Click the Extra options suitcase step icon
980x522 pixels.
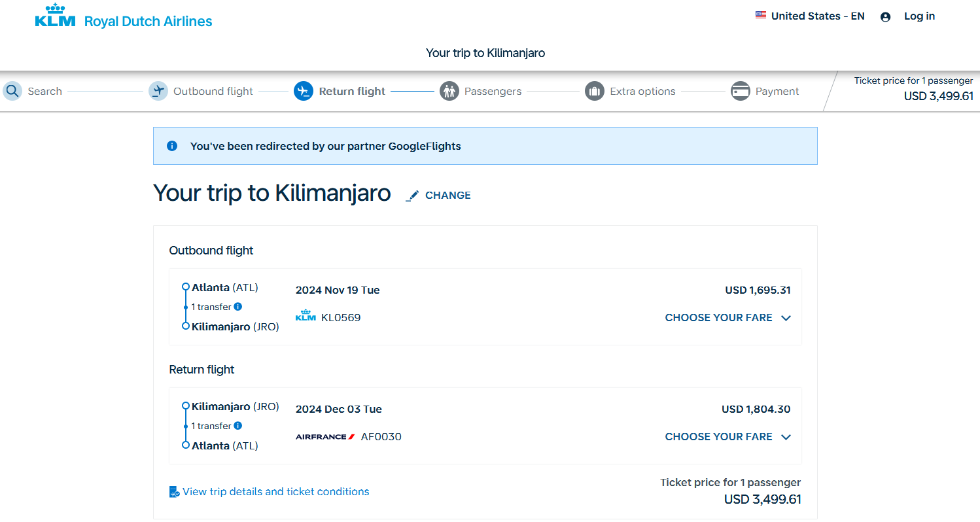595,90
